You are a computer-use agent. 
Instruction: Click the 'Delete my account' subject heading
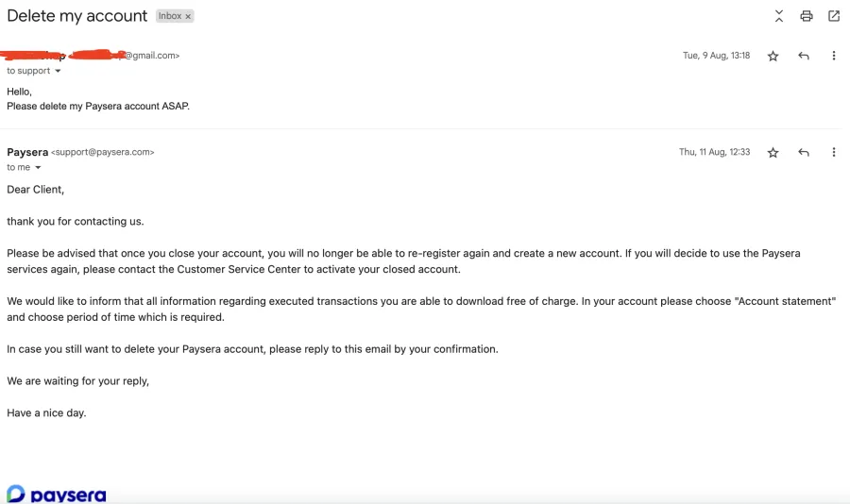tap(77, 16)
